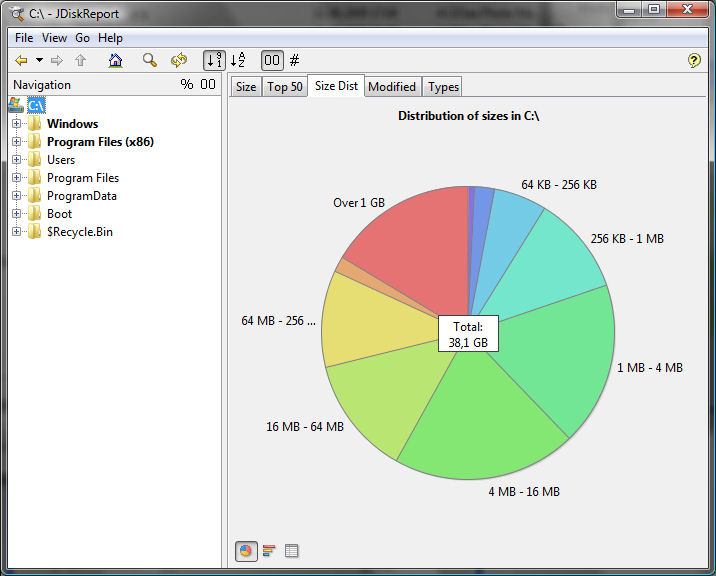This screenshot has height=576, width=716.
Task: Click the ProgramData folder icon
Action: (35, 196)
